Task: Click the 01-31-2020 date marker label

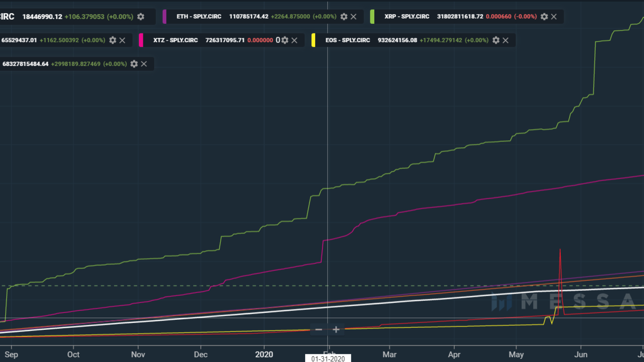Action: (328, 358)
